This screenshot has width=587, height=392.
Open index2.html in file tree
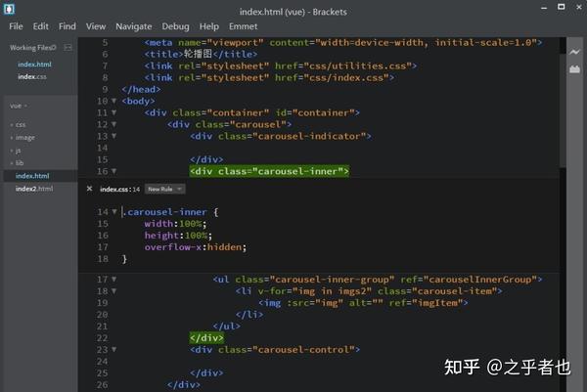[x=34, y=189]
